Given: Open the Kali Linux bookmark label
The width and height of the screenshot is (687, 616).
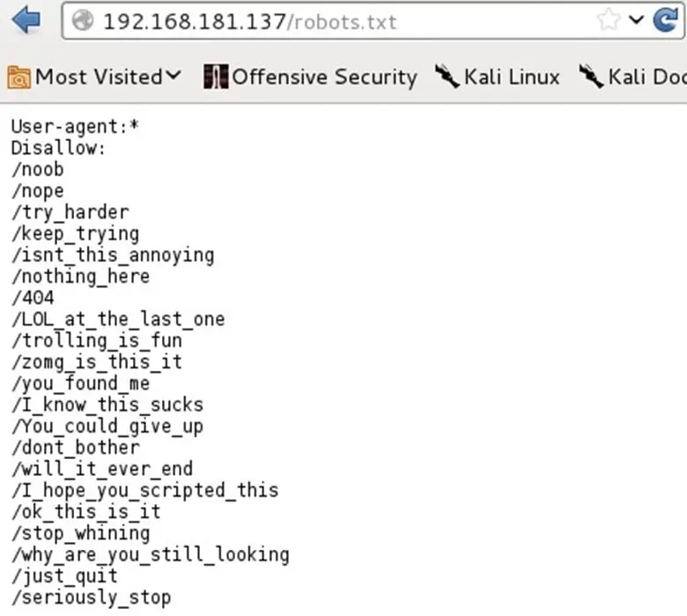Looking at the screenshot, I should point(512,78).
